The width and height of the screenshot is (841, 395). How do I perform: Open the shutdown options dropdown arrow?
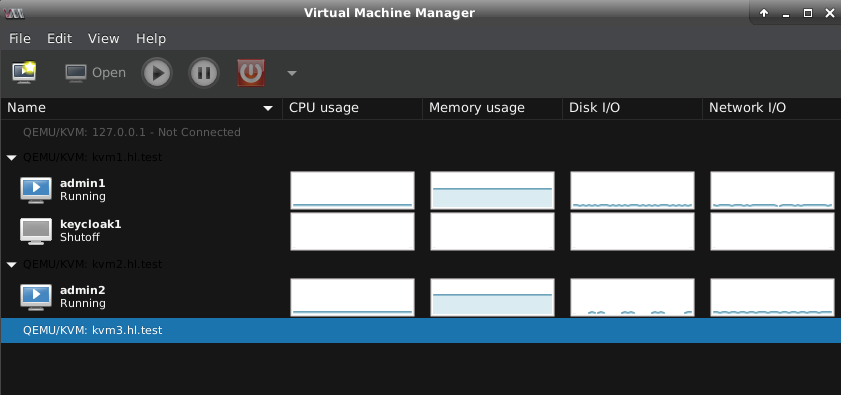click(x=292, y=73)
